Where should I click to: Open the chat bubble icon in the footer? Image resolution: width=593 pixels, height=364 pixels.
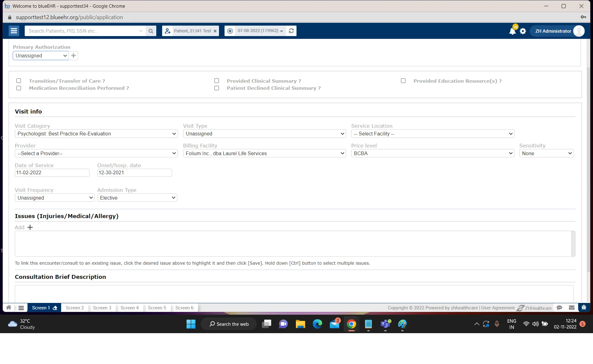pos(560,308)
